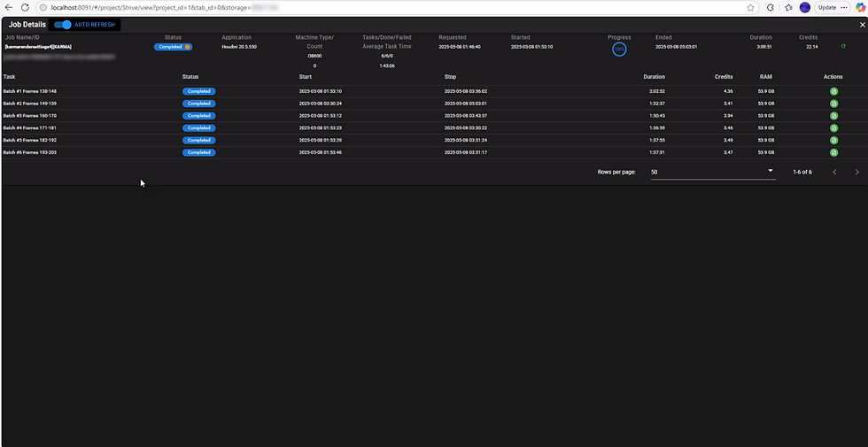Viewport: 868px width, 447px height.
Task: Click the Start column header
Action: [x=305, y=77]
